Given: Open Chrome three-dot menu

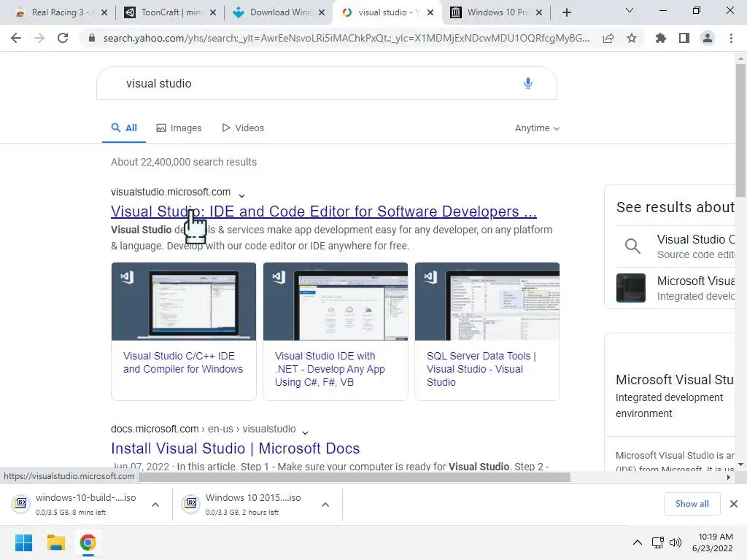Looking at the screenshot, I should (x=731, y=38).
